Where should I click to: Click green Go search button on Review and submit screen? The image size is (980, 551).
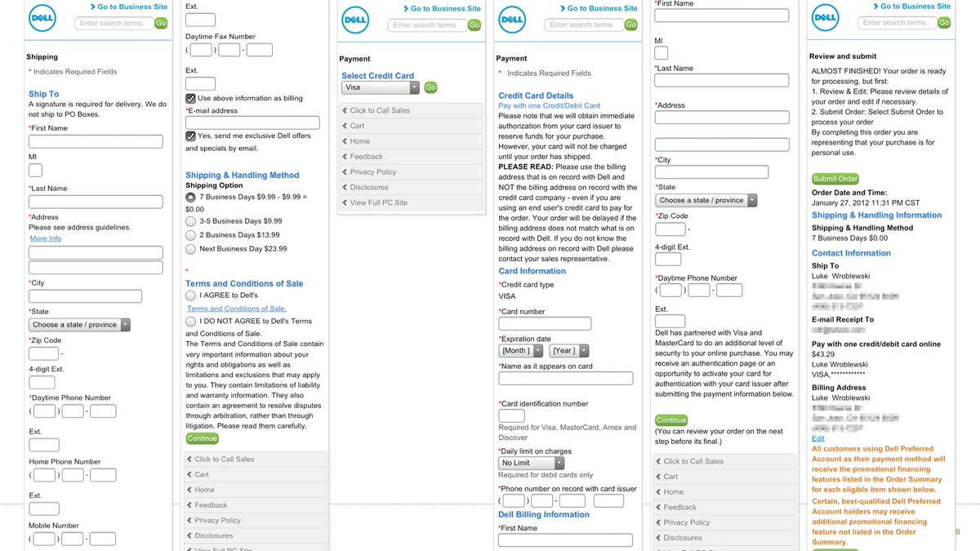click(944, 23)
